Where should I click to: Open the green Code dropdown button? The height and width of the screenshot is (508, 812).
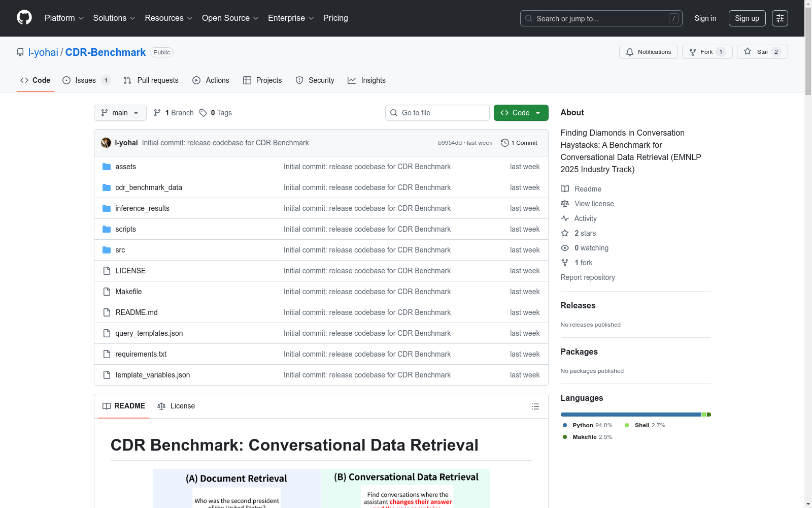point(521,113)
